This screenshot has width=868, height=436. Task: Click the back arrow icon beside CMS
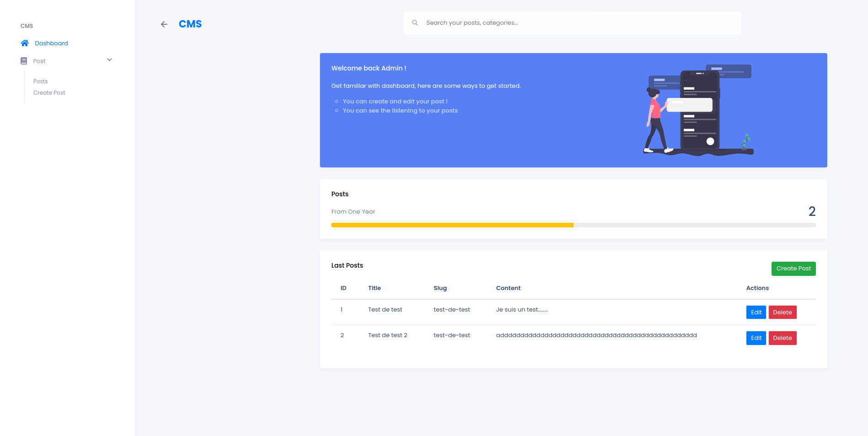coord(164,24)
